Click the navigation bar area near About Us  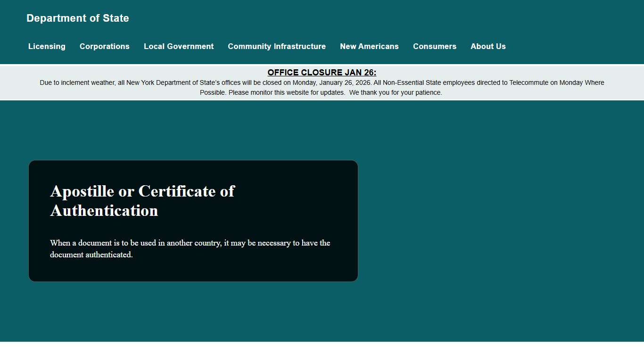click(x=488, y=46)
